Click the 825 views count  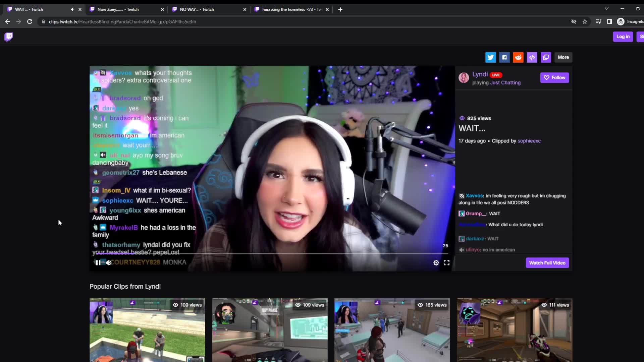click(475, 118)
